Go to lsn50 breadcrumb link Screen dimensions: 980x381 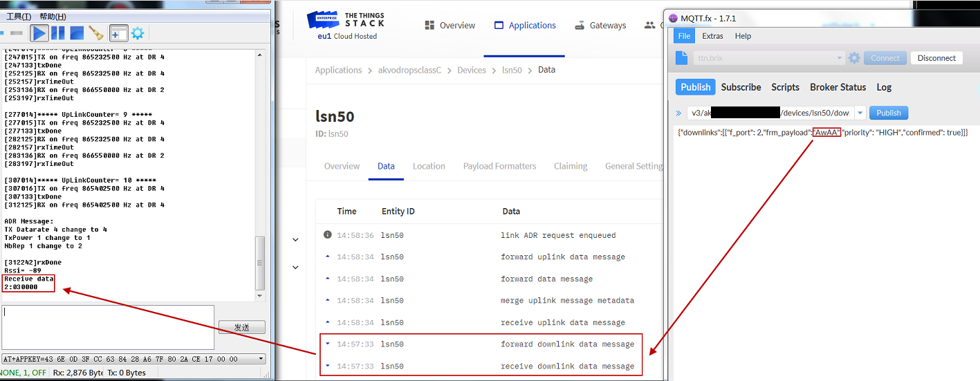click(x=512, y=70)
